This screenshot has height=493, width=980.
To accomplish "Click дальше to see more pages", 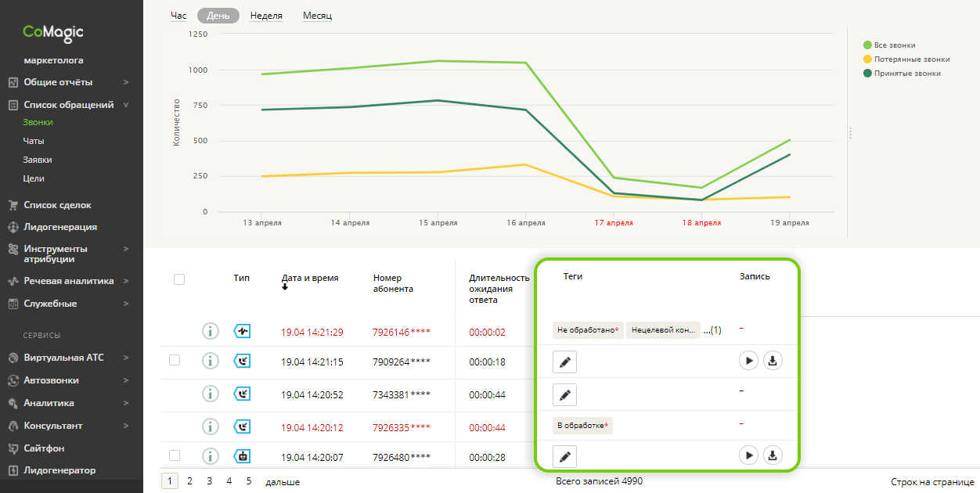I will (283, 482).
